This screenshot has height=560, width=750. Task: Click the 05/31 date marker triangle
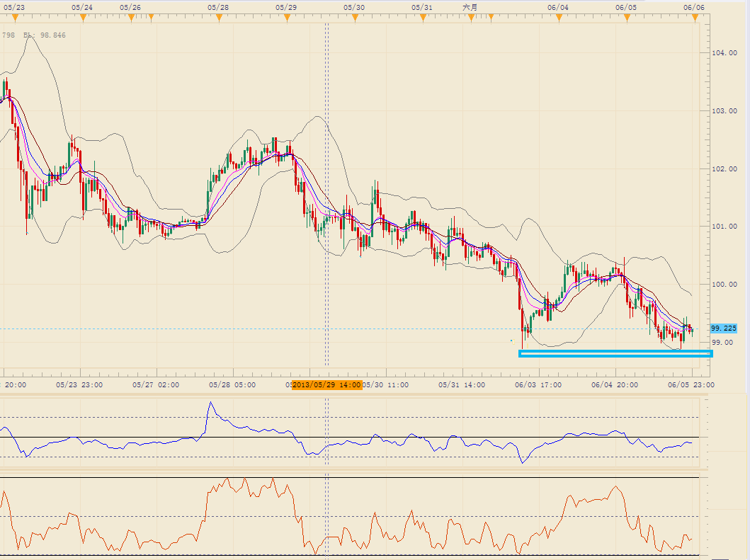422,17
